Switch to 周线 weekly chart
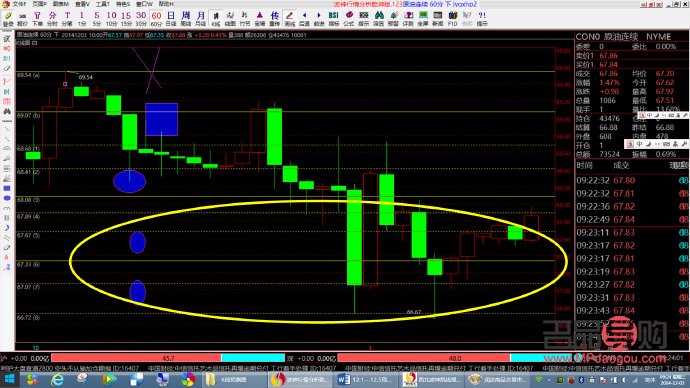The height and width of the screenshot is (388, 690). click(186, 18)
